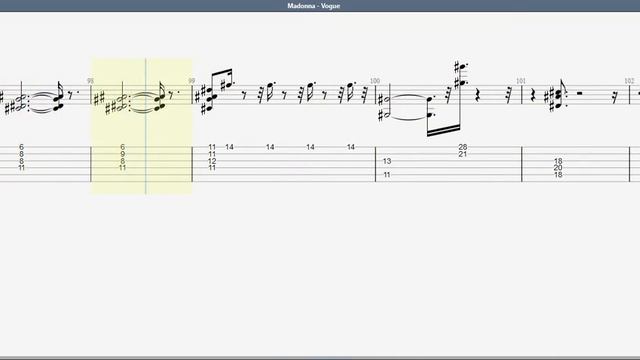
Task: Click fret 6 in highlighted measure 98 tab
Action: (x=122, y=147)
